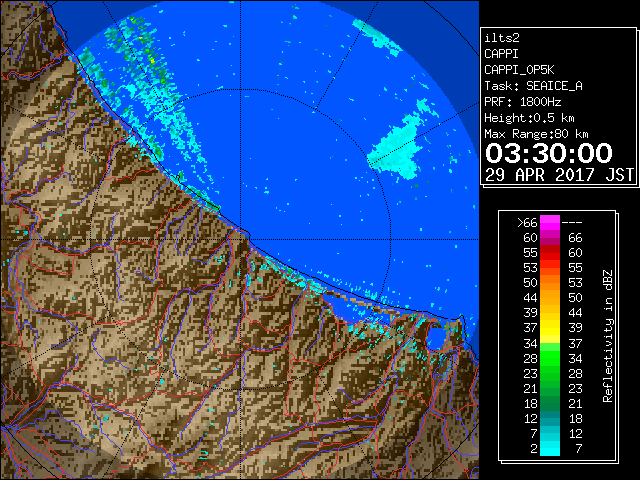
Task: Click the 03:30:00 timestamp
Action: [x=549, y=153]
